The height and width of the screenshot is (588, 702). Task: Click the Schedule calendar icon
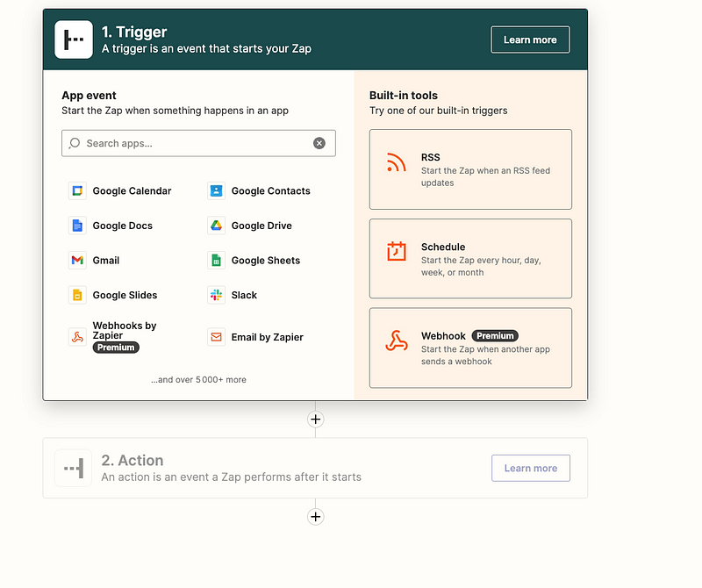(x=397, y=251)
